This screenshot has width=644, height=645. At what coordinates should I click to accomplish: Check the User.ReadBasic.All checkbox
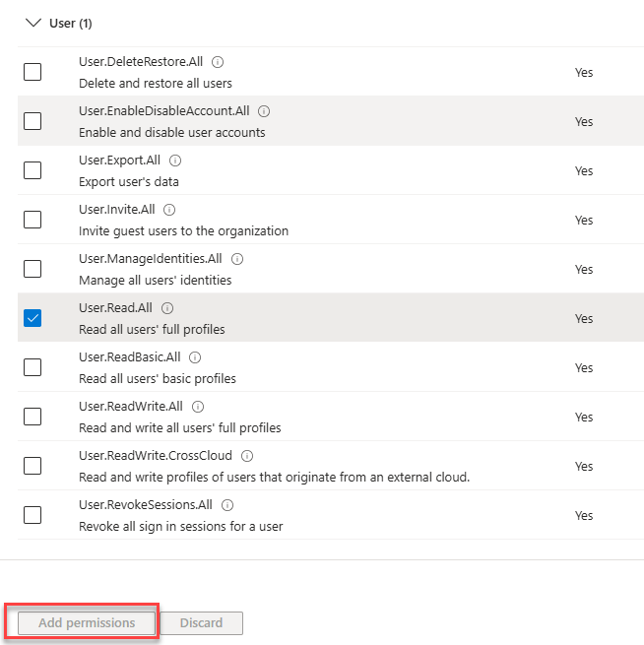32,367
